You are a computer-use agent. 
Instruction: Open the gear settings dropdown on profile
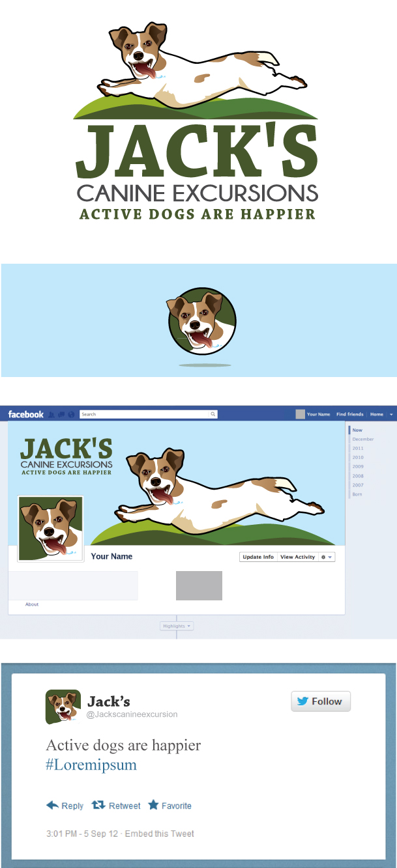(x=327, y=557)
